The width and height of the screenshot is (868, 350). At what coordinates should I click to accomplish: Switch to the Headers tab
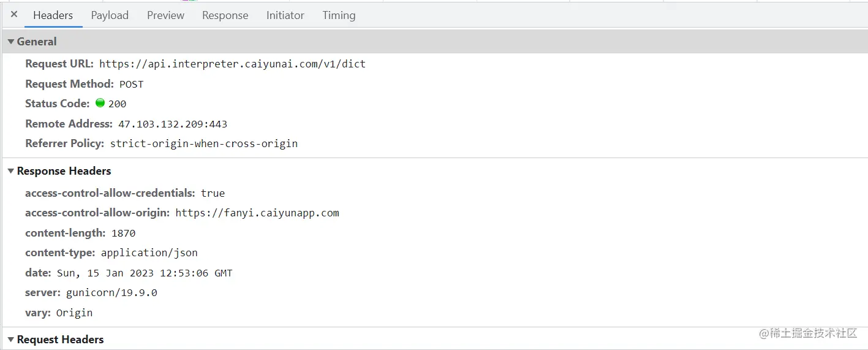coord(53,15)
